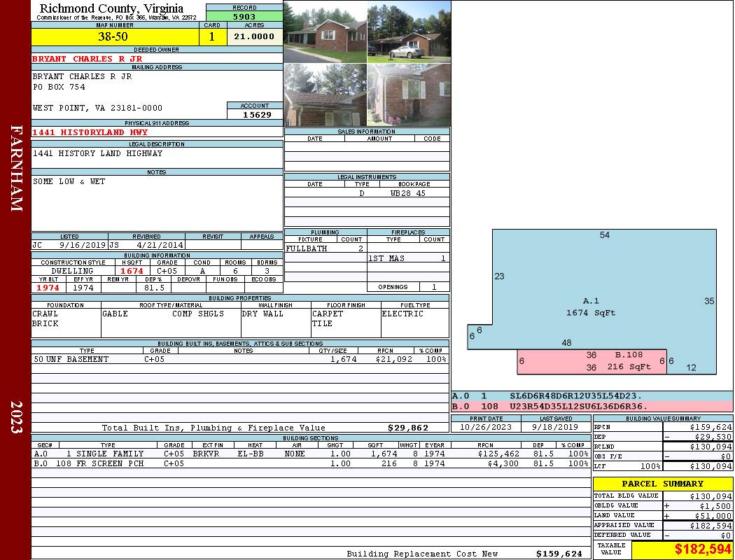Select DRY WALL wall finish

pos(262,314)
